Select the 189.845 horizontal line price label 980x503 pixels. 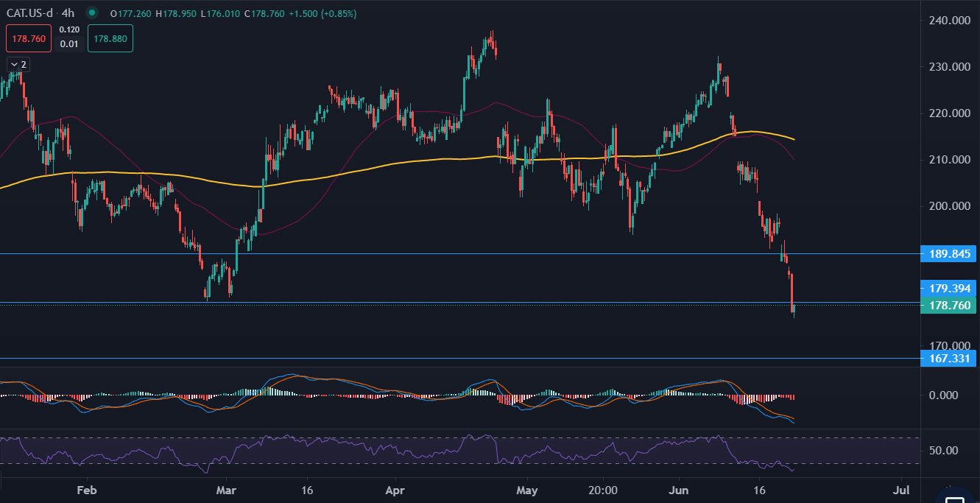(949, 254)
